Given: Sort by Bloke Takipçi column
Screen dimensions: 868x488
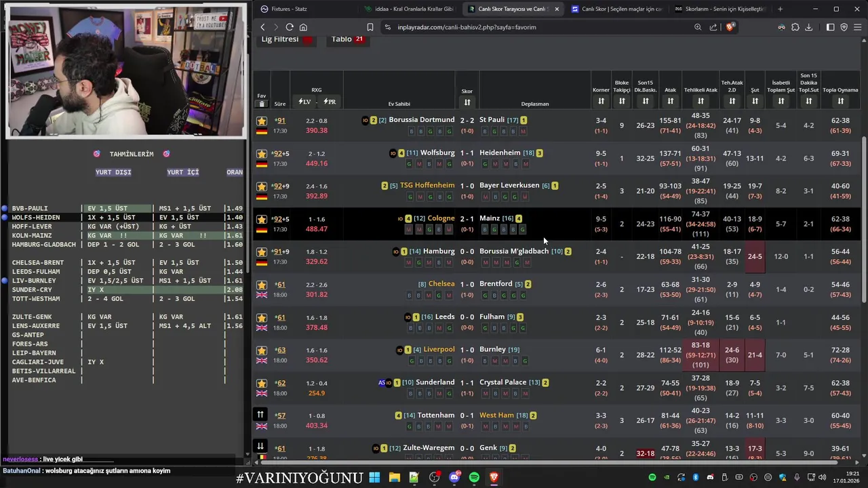Looking at the screenshot, I should coord(622,101).
